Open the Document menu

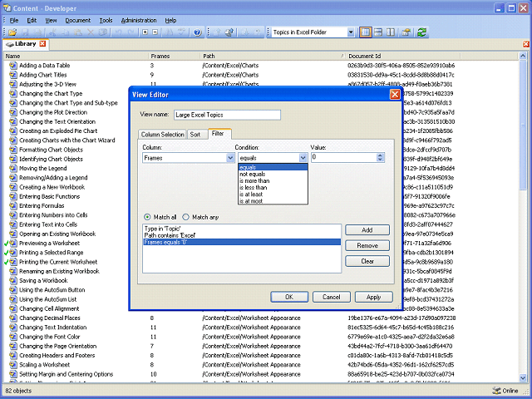[78, 20]
